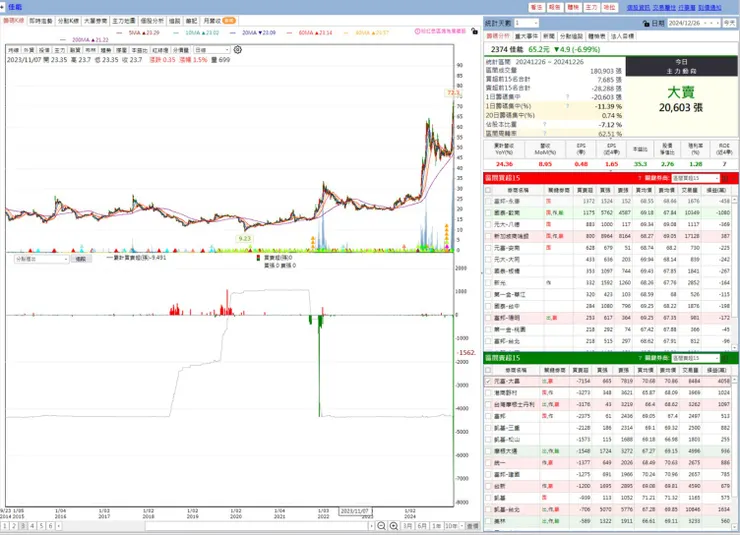
Task: Click the help question mark beside 佔股本比重
Action: click(544, 125)
